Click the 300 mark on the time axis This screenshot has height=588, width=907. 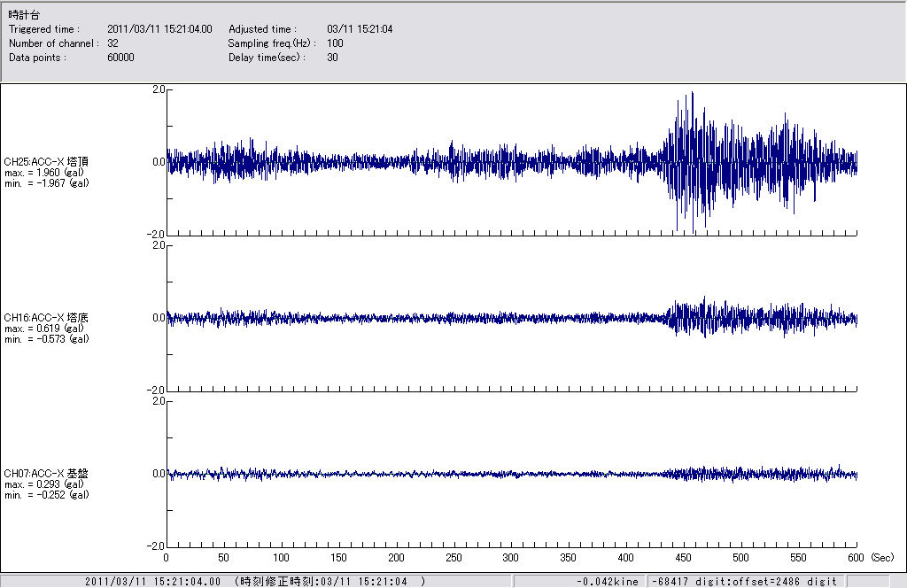pyautogui.click(x=511, y=558)
